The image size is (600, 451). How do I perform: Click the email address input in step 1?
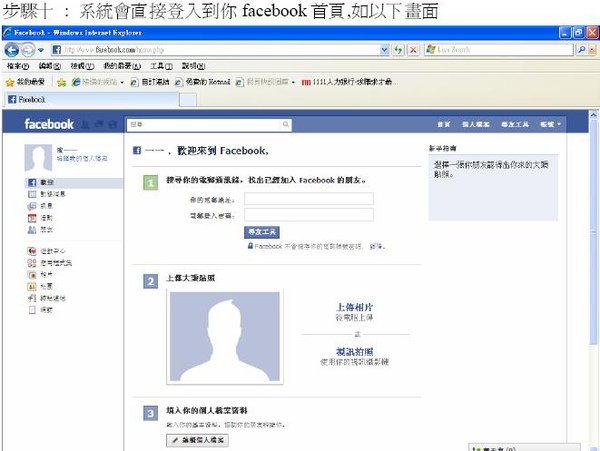click(x=309, y=199)
